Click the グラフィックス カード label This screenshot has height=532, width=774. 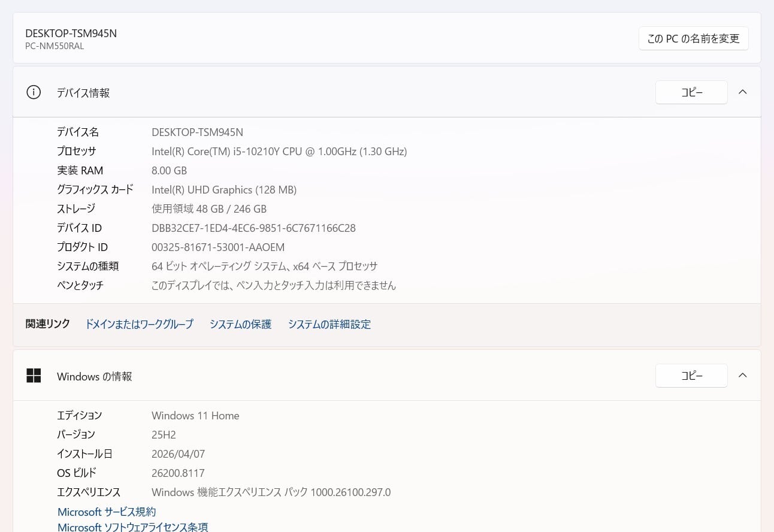[95, 190]
